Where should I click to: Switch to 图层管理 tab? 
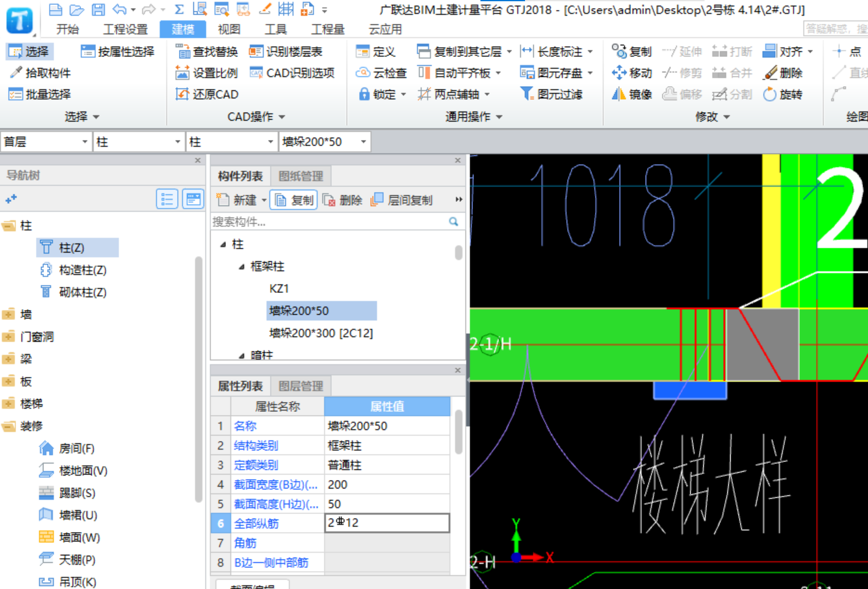point(301,386)
